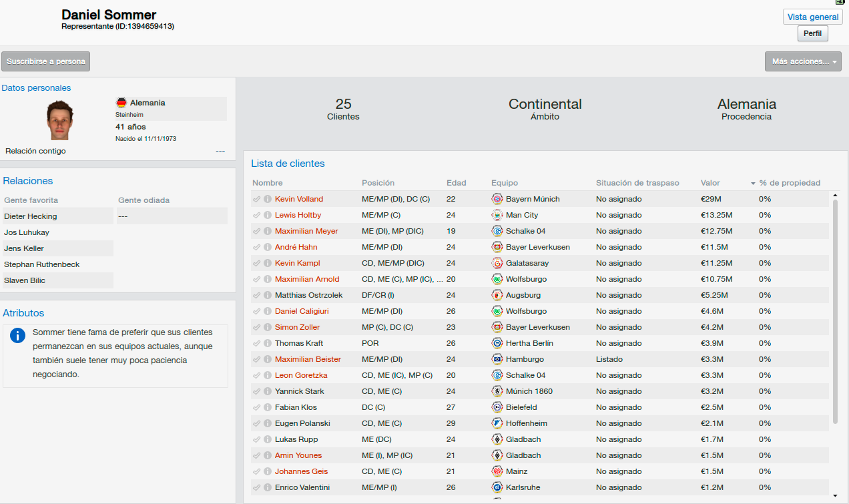The width and height of the screenshot is (849, 504).
Task: Open the Más acciones dropdown
Action: [803, 61]
